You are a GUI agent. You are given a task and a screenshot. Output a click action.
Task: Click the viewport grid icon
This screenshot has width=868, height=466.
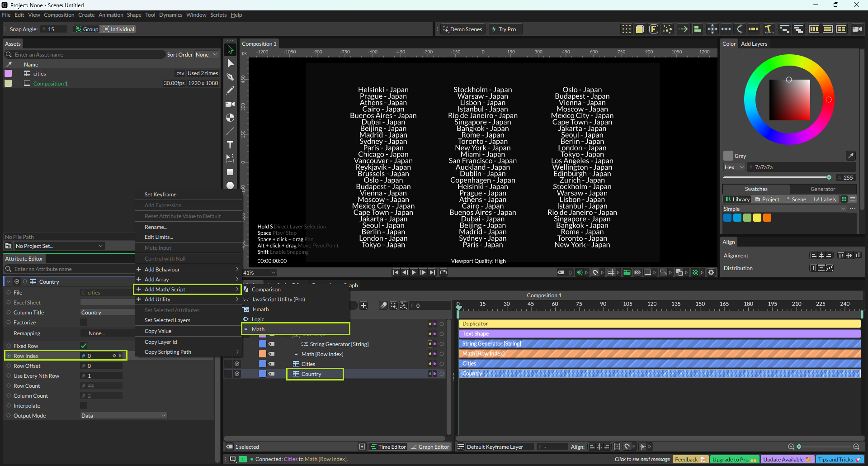click(611, 272)
